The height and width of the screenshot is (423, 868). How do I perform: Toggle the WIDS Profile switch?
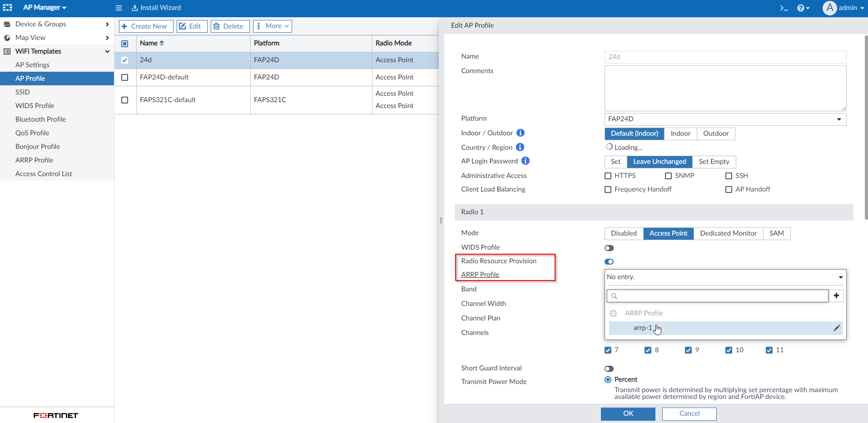[609, 248]
